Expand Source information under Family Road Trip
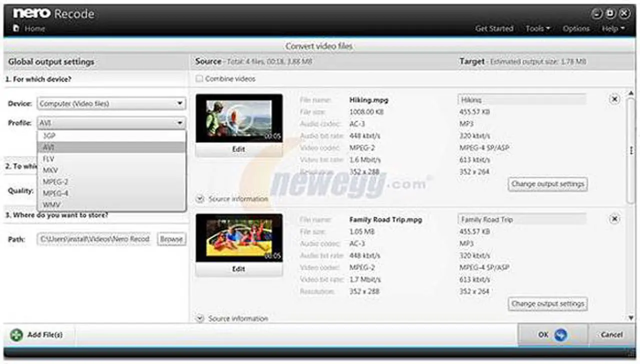640x364 pixels. click(x=232, y=318)
